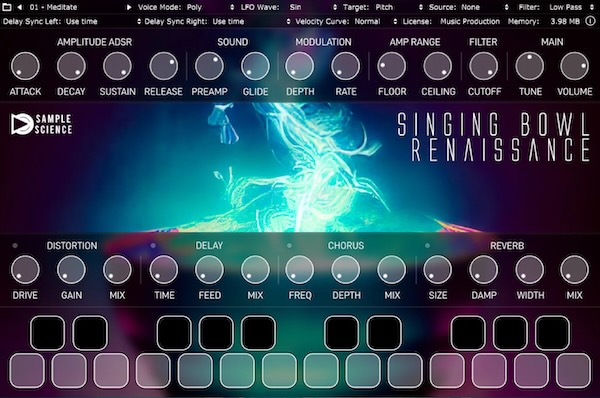This screenshot has width=600, height=398.
Task: Click the Main Tune knob
Action: click(530, 66)
